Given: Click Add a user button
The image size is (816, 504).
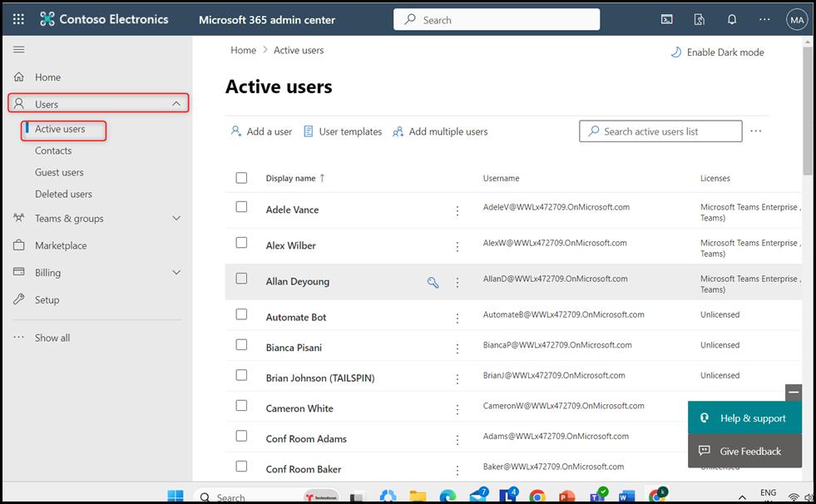Looking at the screenshot, I should pos(261,131).
